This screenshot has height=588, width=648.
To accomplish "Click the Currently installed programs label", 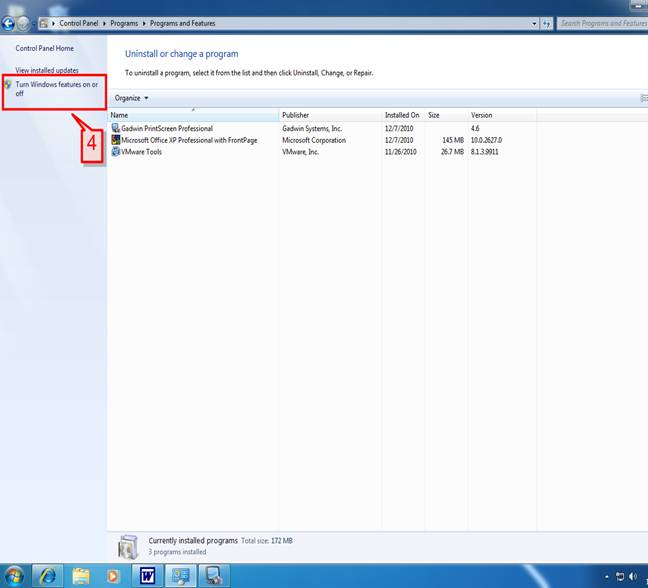I will pos(193,540).
